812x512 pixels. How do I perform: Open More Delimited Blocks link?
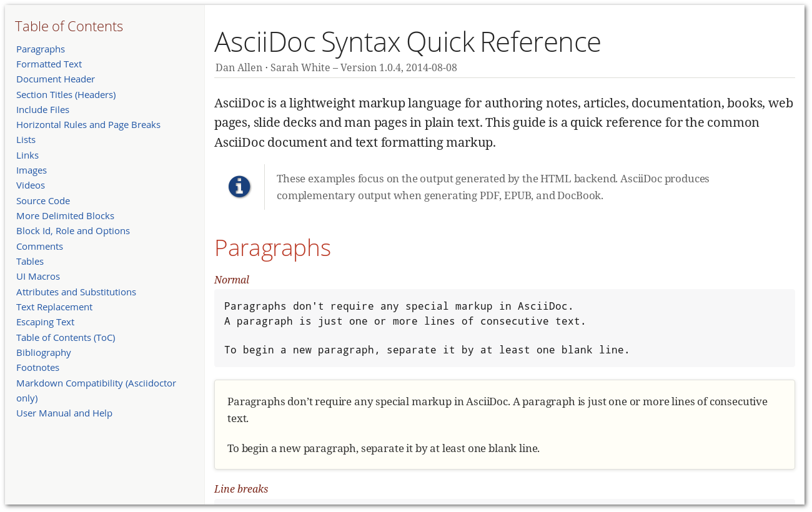click(65, 216)
